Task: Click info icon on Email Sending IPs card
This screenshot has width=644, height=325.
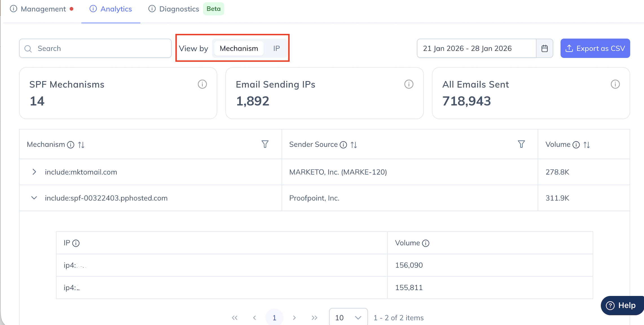Action: (x=409, y=84)
